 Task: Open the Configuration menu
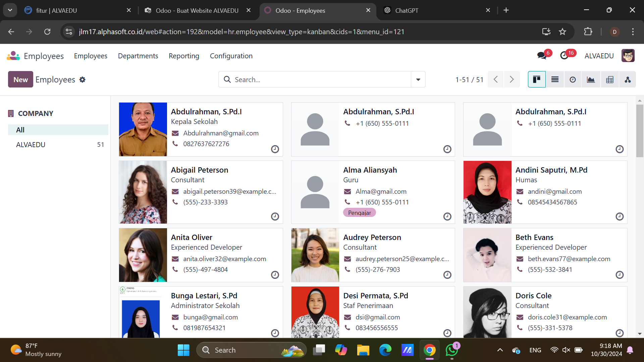coord(231,56)
